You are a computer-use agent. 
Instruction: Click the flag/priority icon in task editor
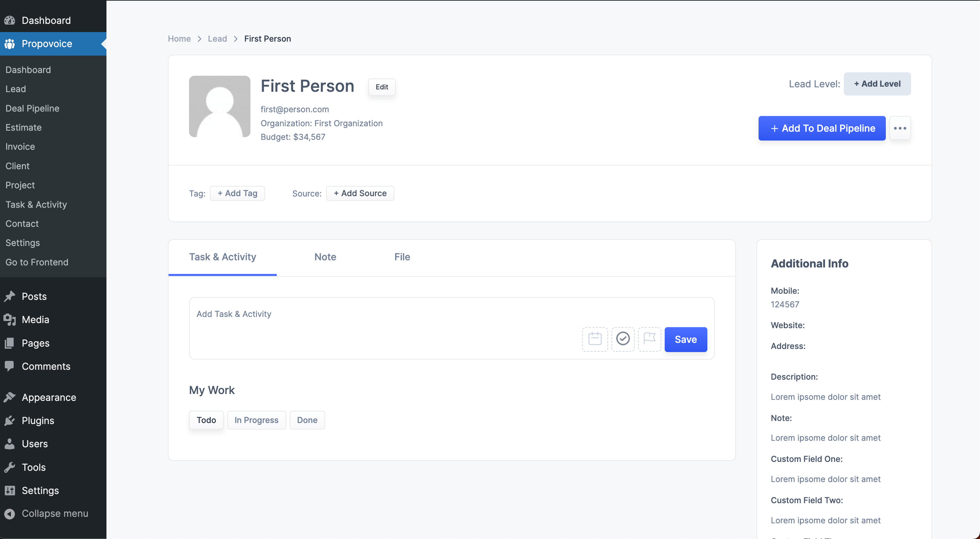(x=649, y=339)
